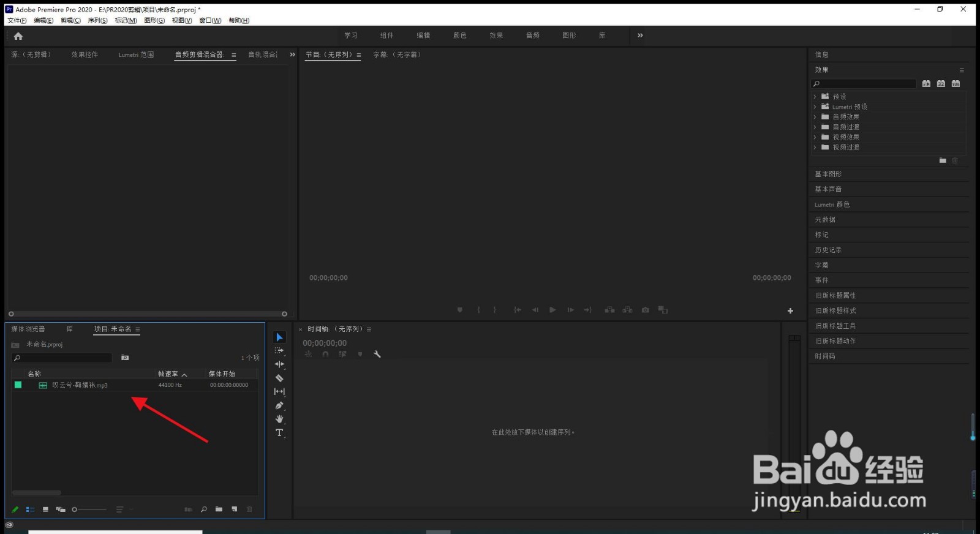Viewport: 980px width, 534px height.
Task: Click green label swatch of mp3 clip
Action: point(18,385)
